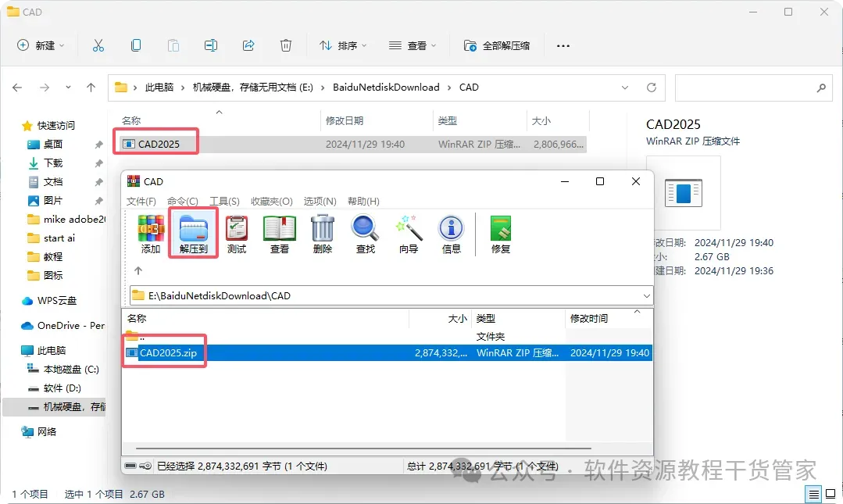
Task: Refresh the Explorer folder view
Action: [651, 88]
